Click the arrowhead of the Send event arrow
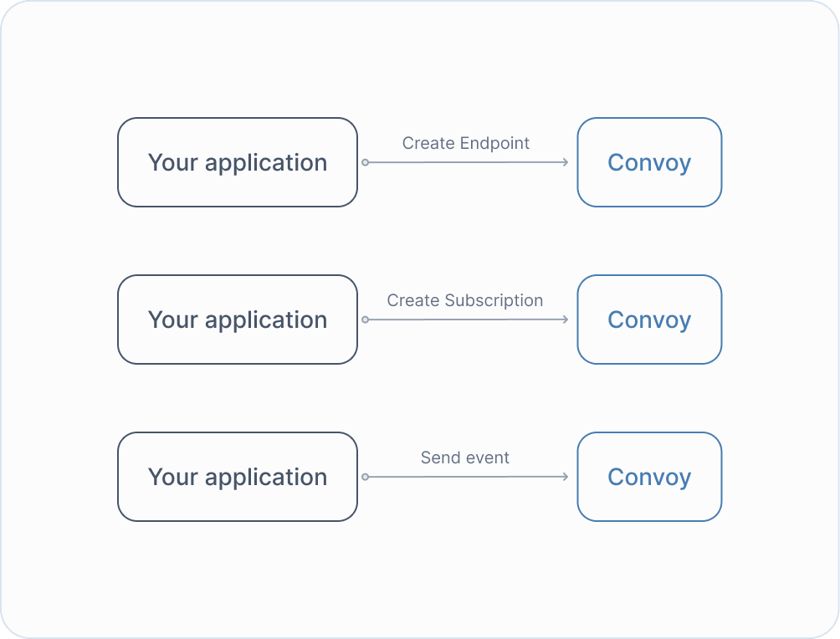The height and width of the screenshot is (639, 840). [x=566, y=477]
